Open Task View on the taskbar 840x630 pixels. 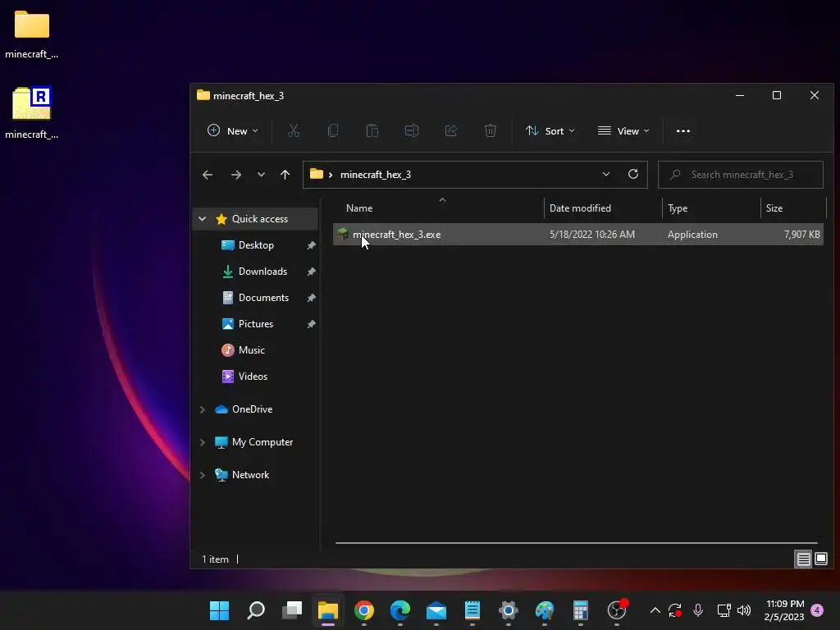click(292, 610)
